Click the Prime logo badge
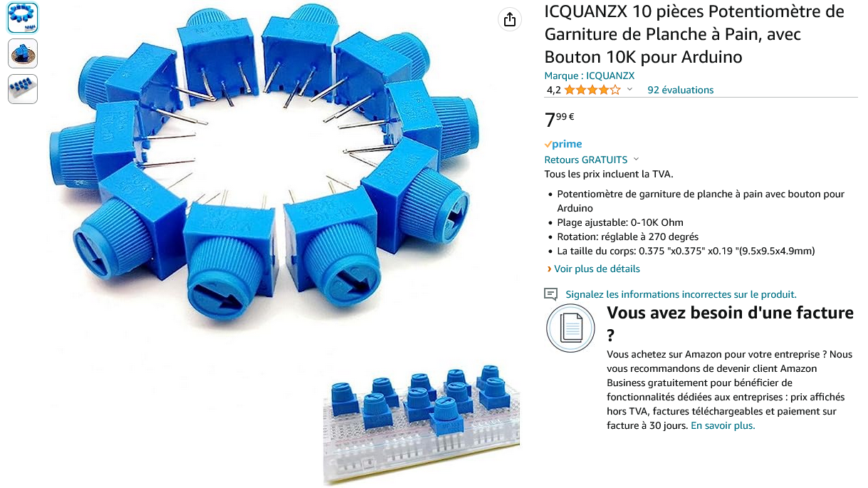 pos(563,144)
